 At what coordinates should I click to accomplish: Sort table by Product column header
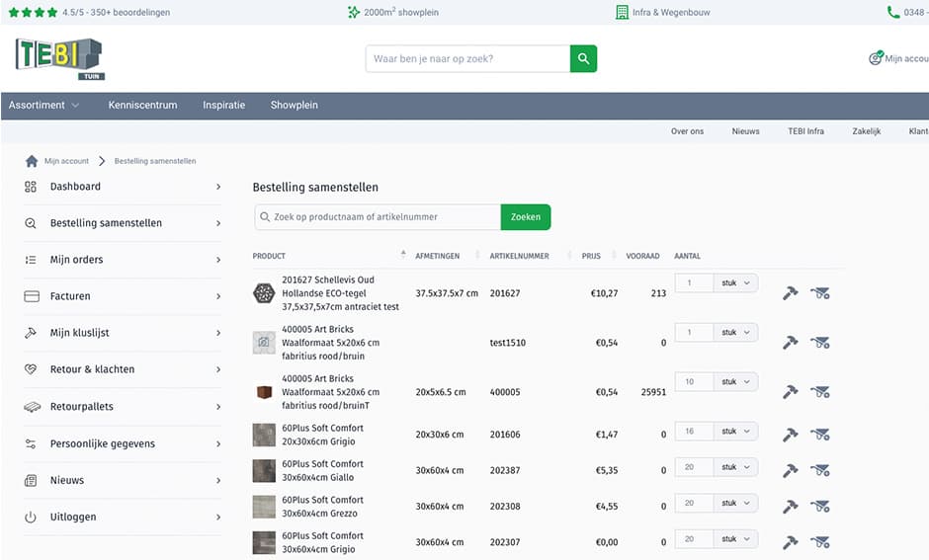[269, 256]
